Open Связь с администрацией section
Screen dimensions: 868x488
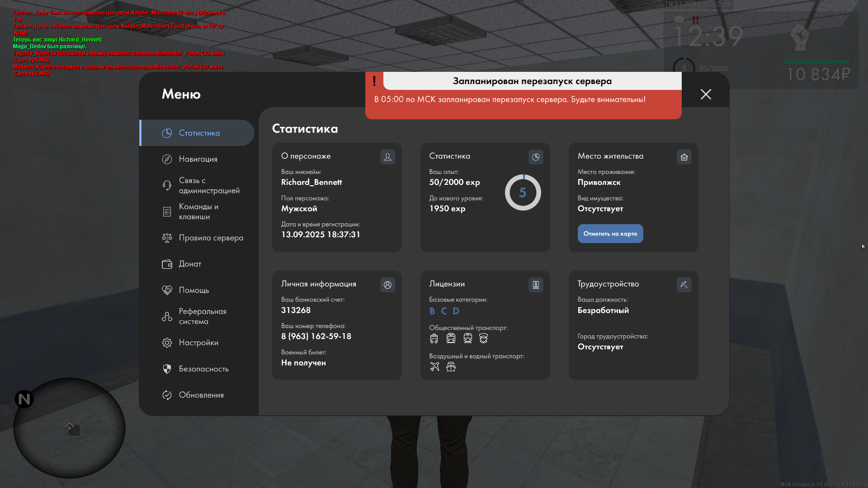pyautogui.click(x=209, y=185)
